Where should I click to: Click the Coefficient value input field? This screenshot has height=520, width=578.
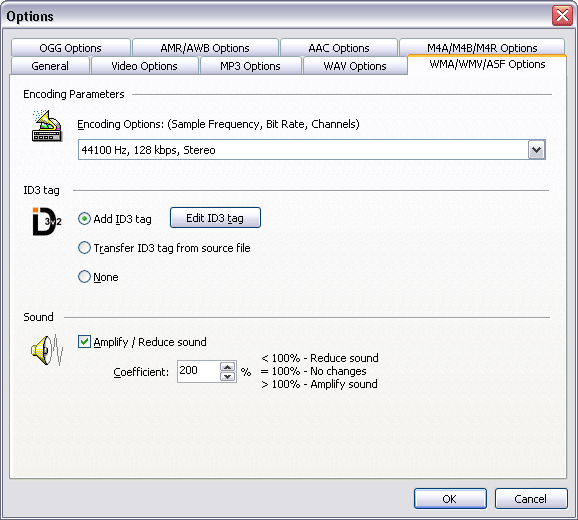pyautogui.click(x=199, y=371)
